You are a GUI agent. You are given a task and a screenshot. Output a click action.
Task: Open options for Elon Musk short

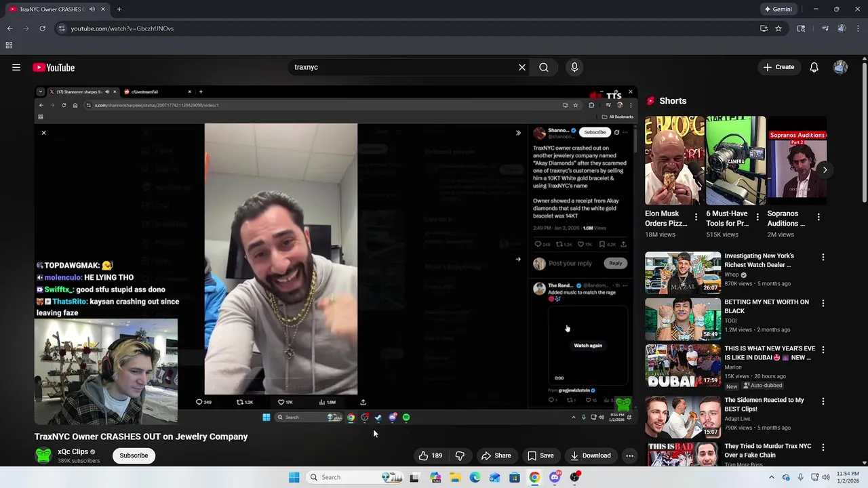pos(696,218)
